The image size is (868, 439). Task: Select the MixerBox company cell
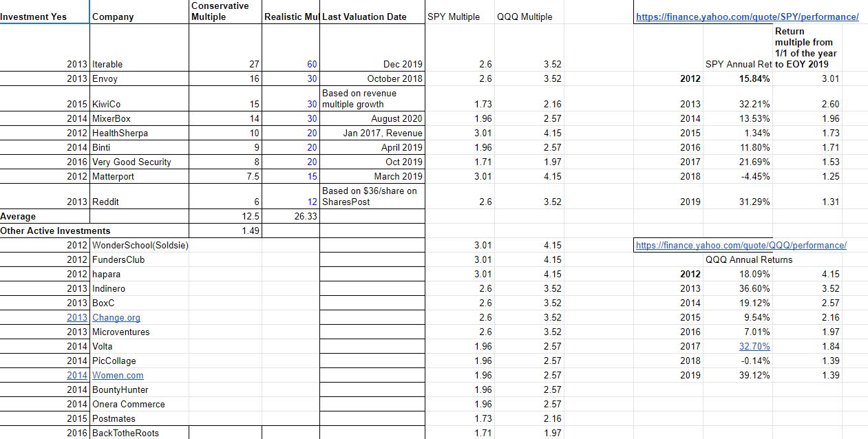[x=139, y=118]
